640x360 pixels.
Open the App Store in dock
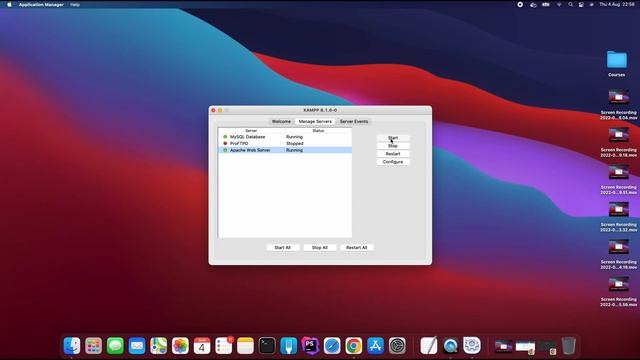375,346
